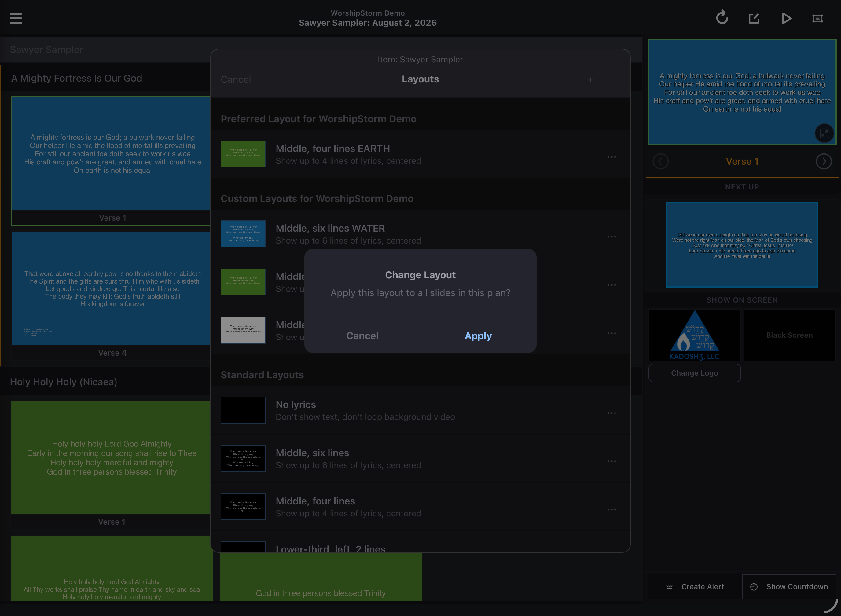
Task: Click Cancel in Change Layout dialog
Action: tap(362, 336)
